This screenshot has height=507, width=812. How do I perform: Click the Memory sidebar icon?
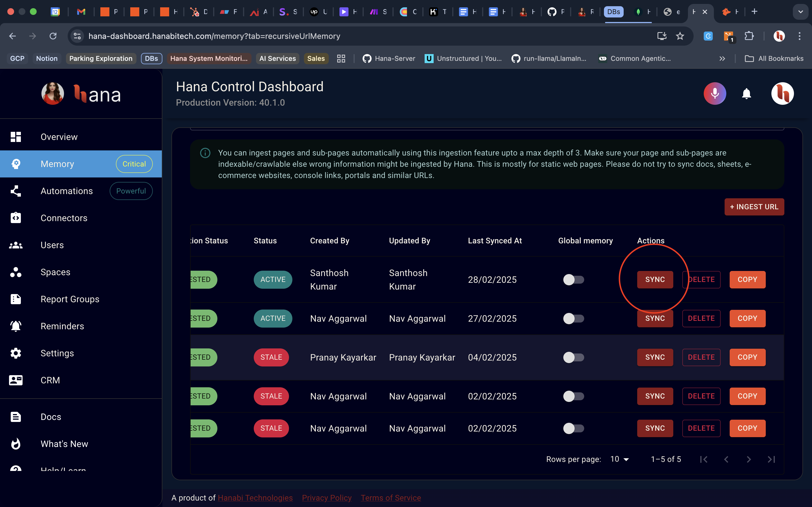16,164
